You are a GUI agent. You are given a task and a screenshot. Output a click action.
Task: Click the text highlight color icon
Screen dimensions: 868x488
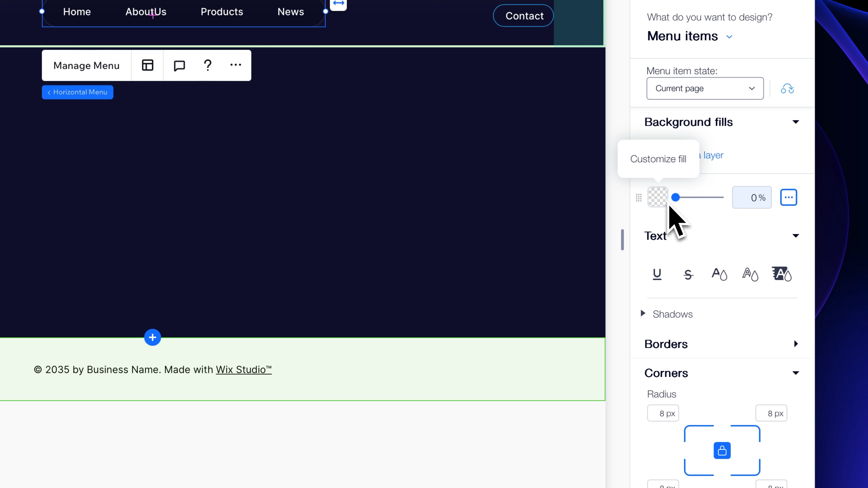[782, 274]
